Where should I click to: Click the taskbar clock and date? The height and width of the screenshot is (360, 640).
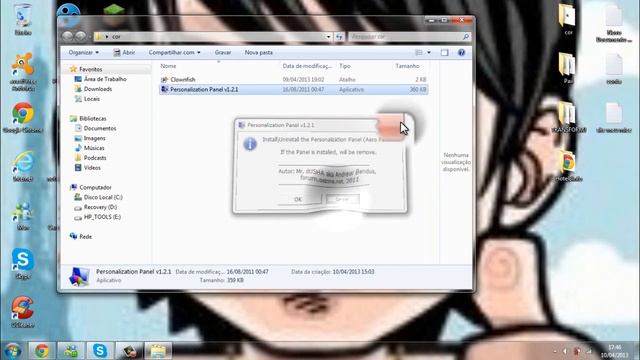pyautogui.click(x=614, y=351)
